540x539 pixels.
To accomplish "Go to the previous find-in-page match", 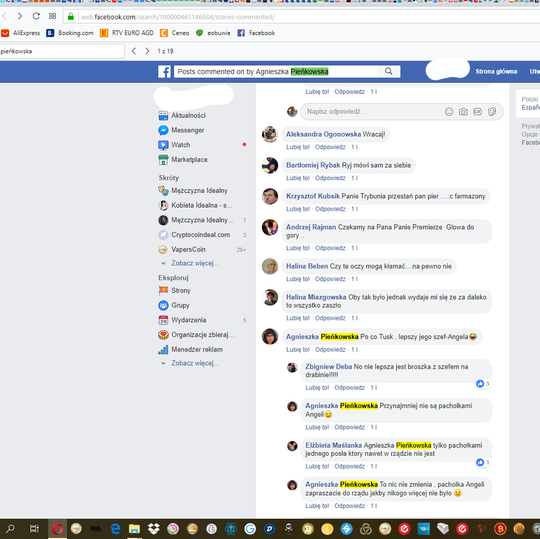I will 134,51.
